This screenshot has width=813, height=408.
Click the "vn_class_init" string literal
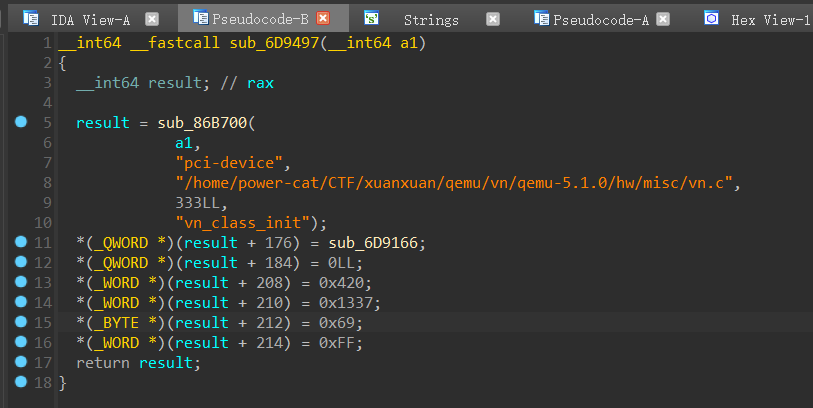(243, 223)
